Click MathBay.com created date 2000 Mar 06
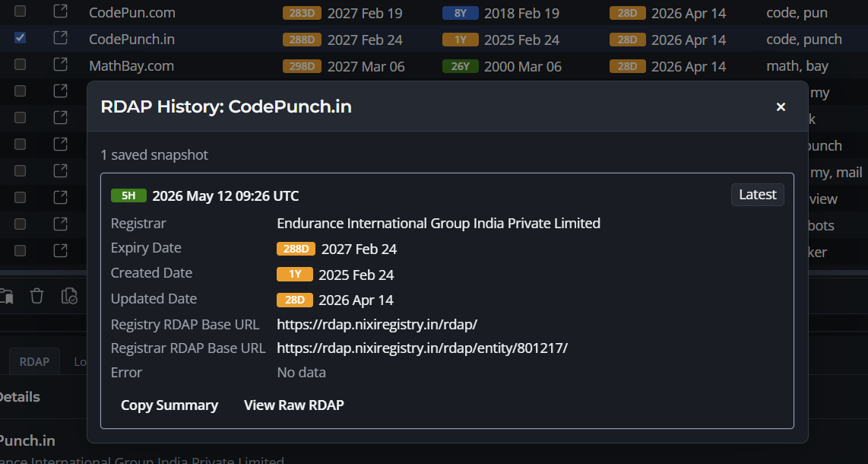 pos(523,66)
